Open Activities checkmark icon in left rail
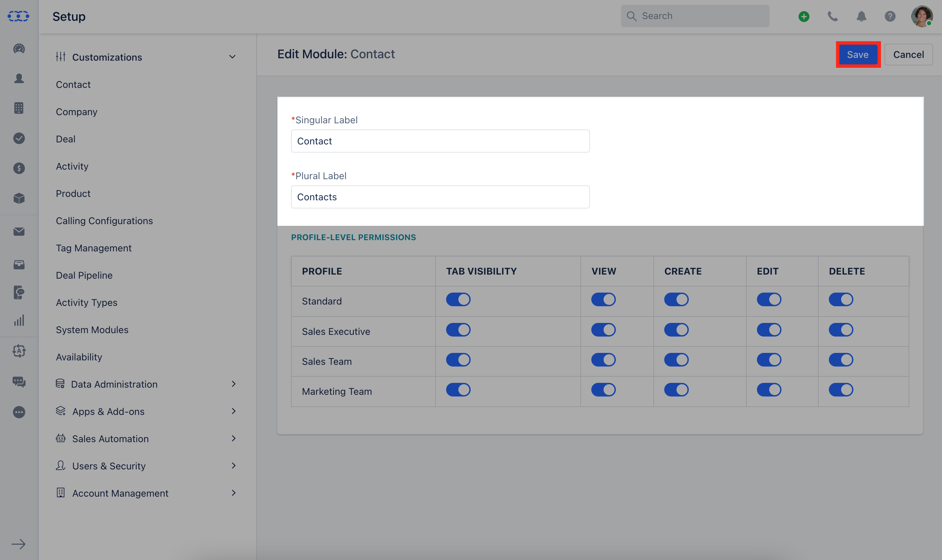Viewport: 942px width, 560px height. (19, 138)
